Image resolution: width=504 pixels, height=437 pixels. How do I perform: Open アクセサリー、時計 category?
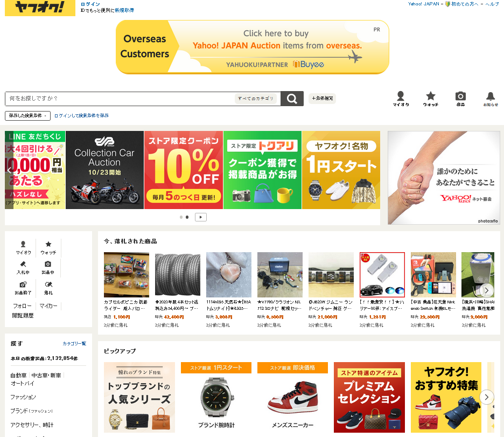(32, 425)
